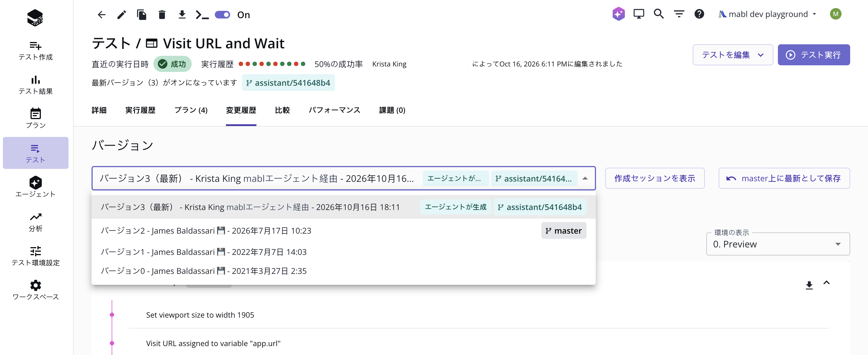
Task: Collapse the version selector dropdown arrow
Action: coord(585,179)
